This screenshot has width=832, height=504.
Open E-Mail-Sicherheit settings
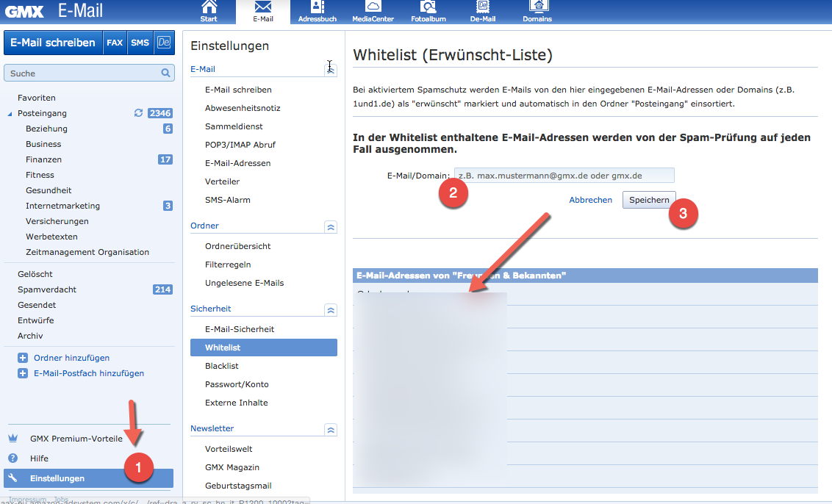(240, 329)
